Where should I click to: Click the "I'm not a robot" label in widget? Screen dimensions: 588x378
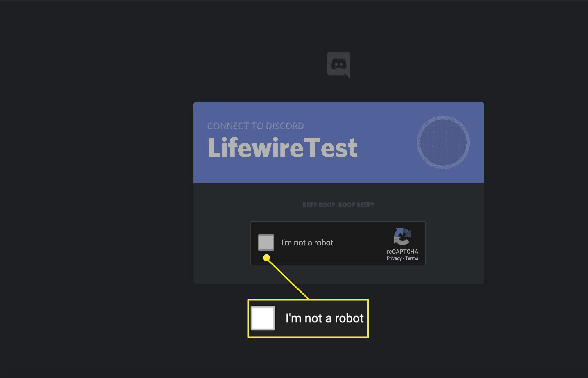(307, 243)
